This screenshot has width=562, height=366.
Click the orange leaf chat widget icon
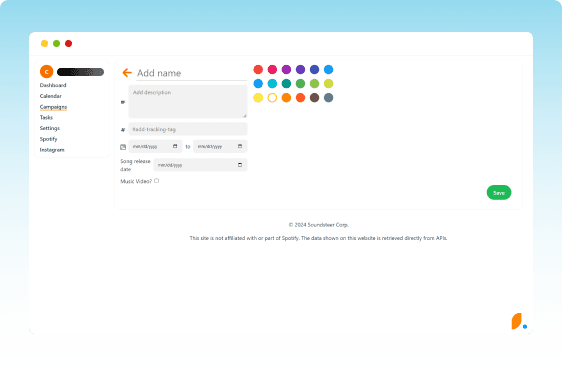[x=516, y=321]
